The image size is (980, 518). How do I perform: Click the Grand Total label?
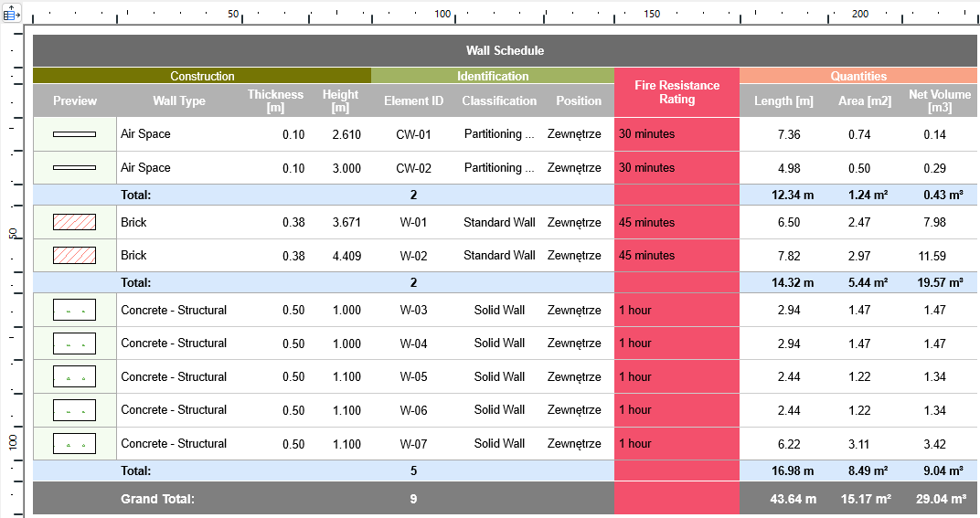pyautogui.click(x=157, y=499)
